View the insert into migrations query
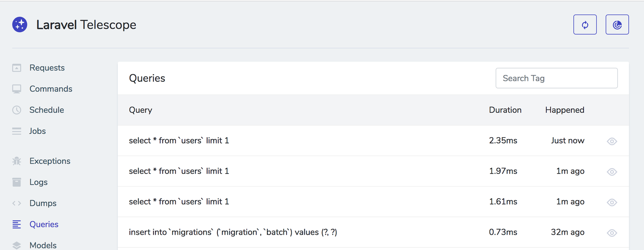This screenshot has width=644, height=250. [x=612, y=233]
